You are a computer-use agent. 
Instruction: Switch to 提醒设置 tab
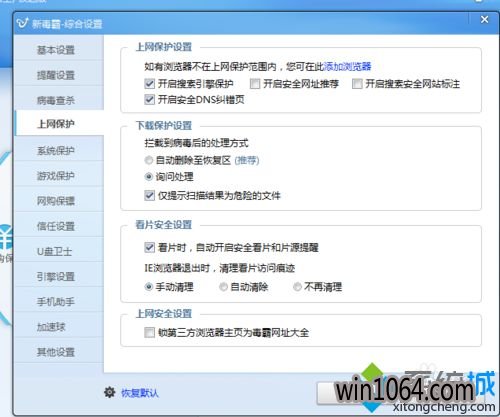[59, 75]
